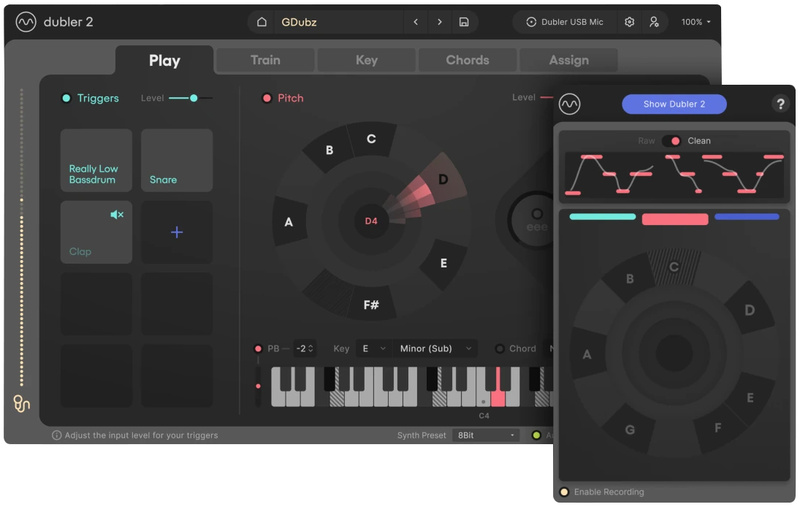Load the previous preset with left arrow
The height and width of the screenshot is (507, 800).
point(416,22)
